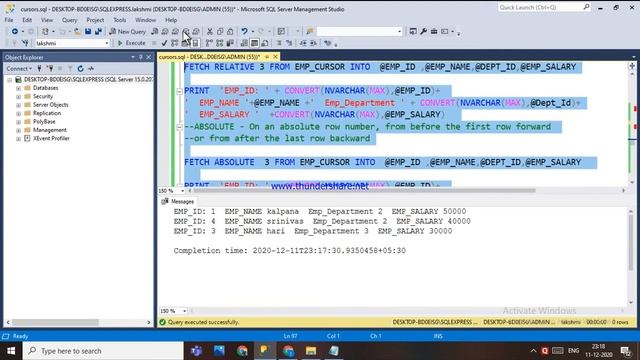Click the Windows Start button
This screenshot has height=360, width=640.
click(11, 351)
